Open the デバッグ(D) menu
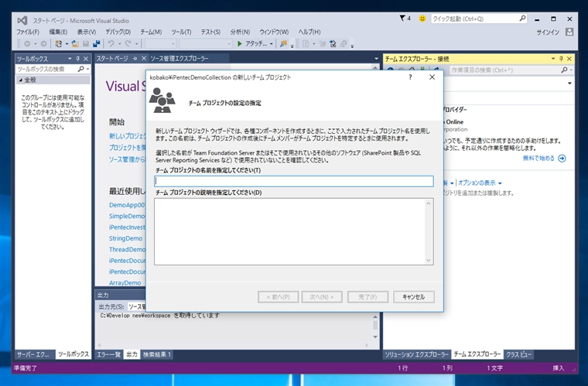Image resolution: width=588 pixels, height=386 pixels. click(118, 32)
